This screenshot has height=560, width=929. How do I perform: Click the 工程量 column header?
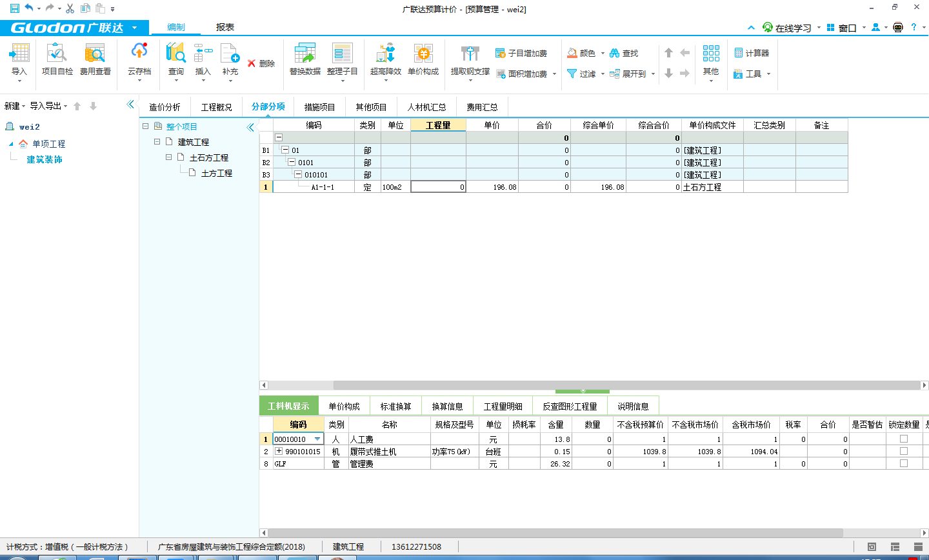click(x=438, y=125)
